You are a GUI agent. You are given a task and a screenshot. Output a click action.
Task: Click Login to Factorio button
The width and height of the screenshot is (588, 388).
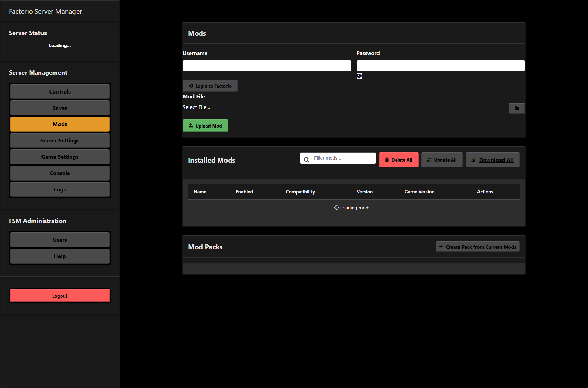pyautogui.click(x=210, y=86)
